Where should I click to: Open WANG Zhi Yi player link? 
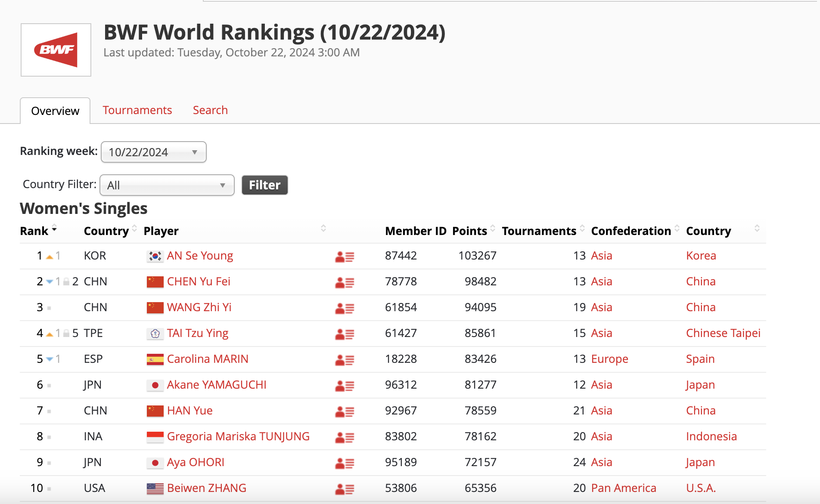coord(199,307)
